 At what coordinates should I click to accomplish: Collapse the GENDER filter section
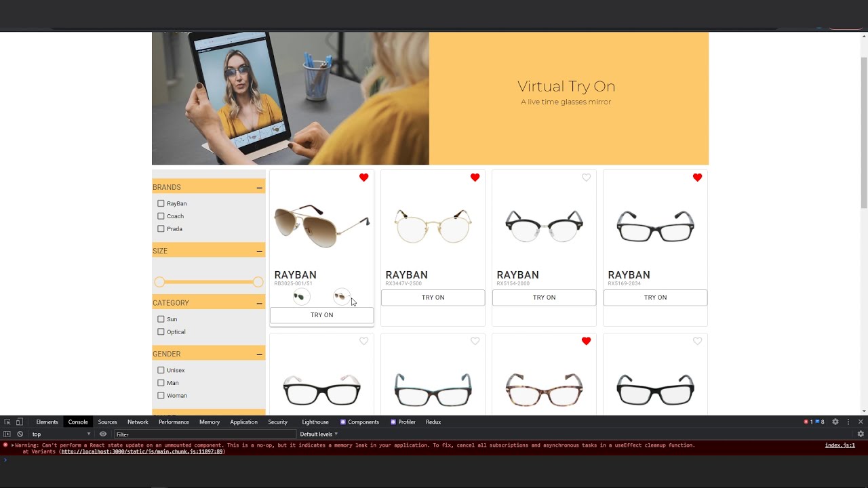pyautogui.click(x=259, y=354)
